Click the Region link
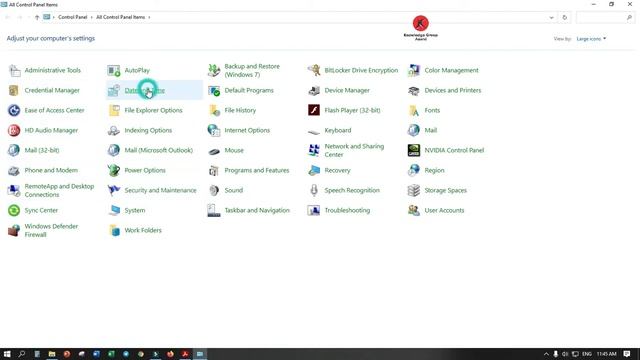640x360 pixels. click(434, 170)
